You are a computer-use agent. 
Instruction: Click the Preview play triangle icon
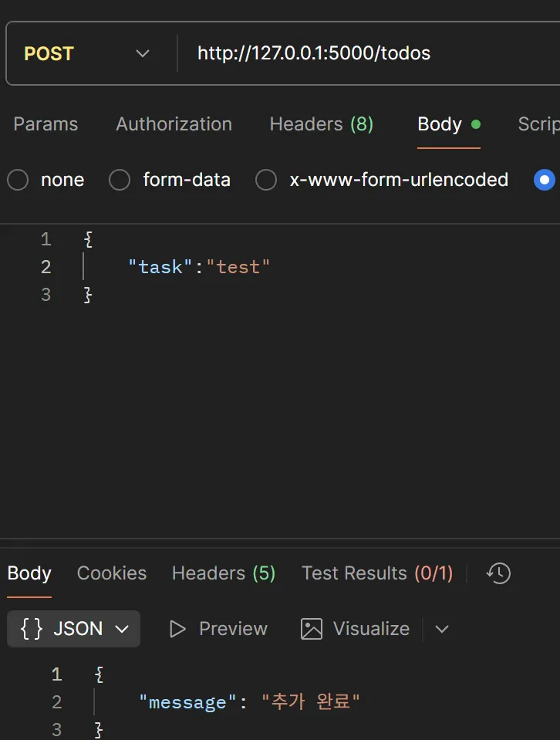click(178, 629)
